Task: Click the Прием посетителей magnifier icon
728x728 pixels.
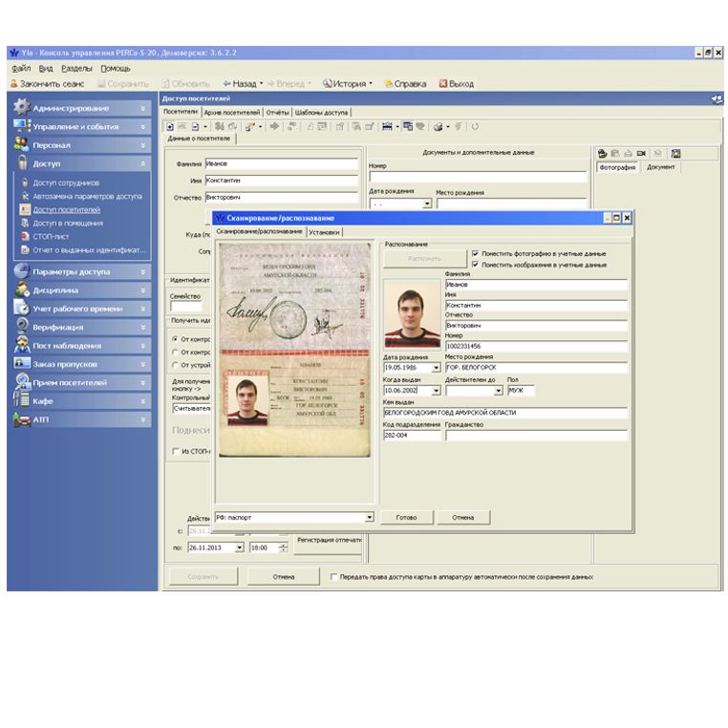Action: coord(22,381)
